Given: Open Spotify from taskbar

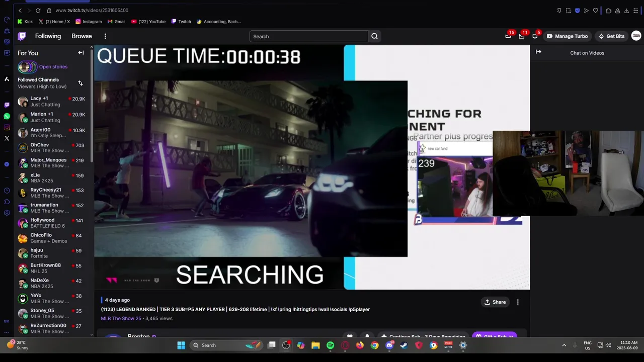Looking at the screenshot, I should 330,345.
